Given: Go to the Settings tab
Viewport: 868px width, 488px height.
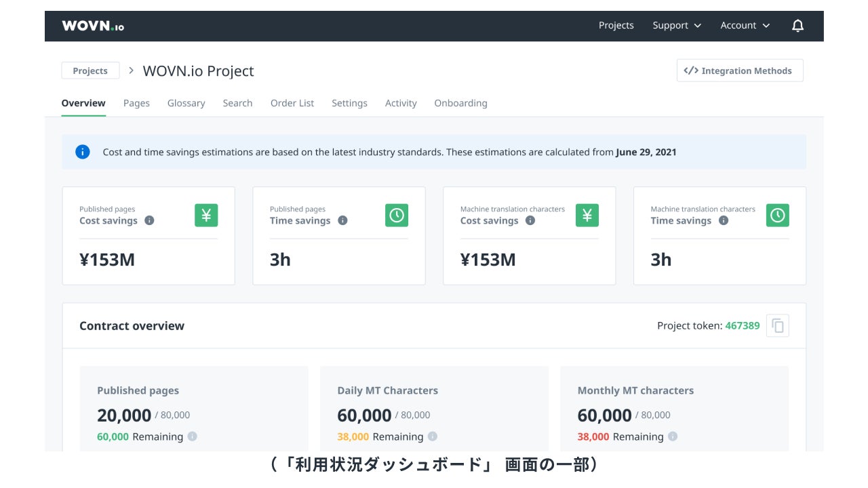Looking at the screenshot, I should 349,103.
